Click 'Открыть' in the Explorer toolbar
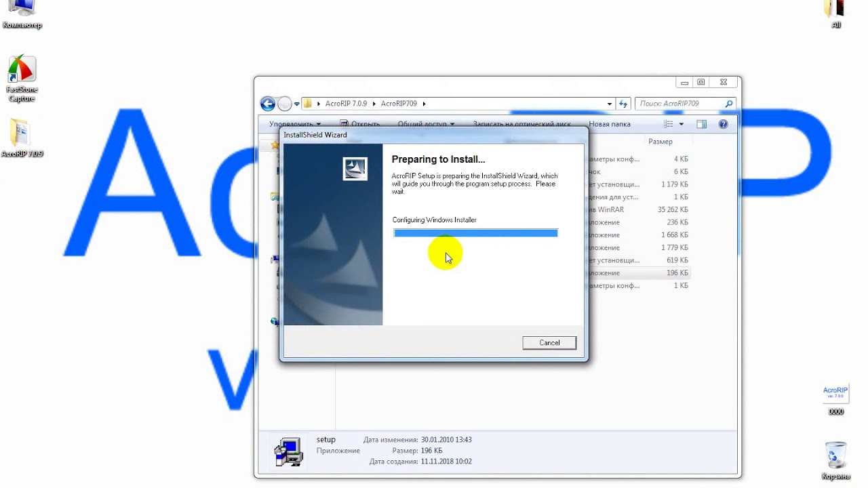 (x=360, y=124)
